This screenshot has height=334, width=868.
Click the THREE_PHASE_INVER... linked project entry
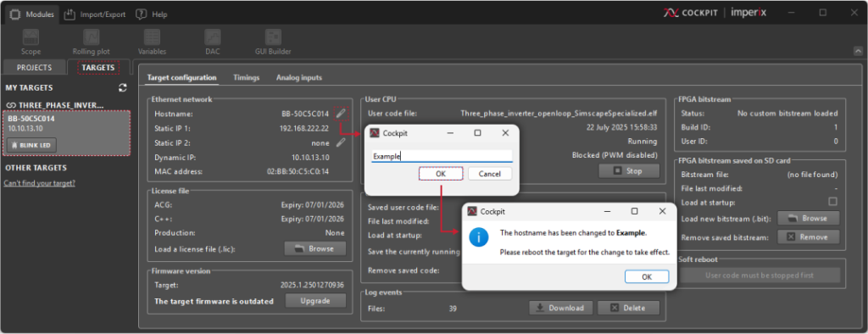tap(55, 104)
